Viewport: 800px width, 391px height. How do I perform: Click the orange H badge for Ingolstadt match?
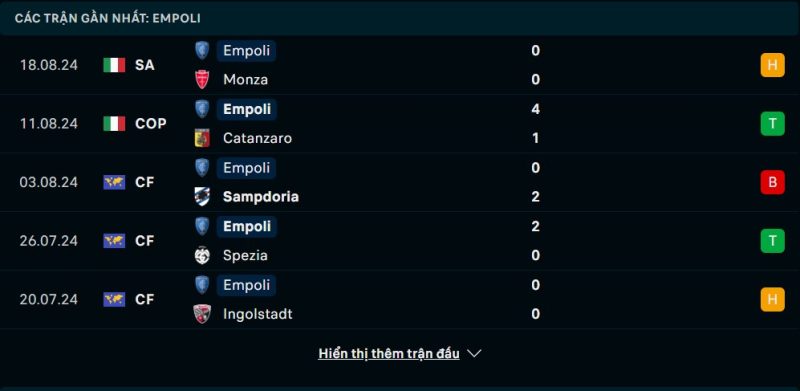772,299
